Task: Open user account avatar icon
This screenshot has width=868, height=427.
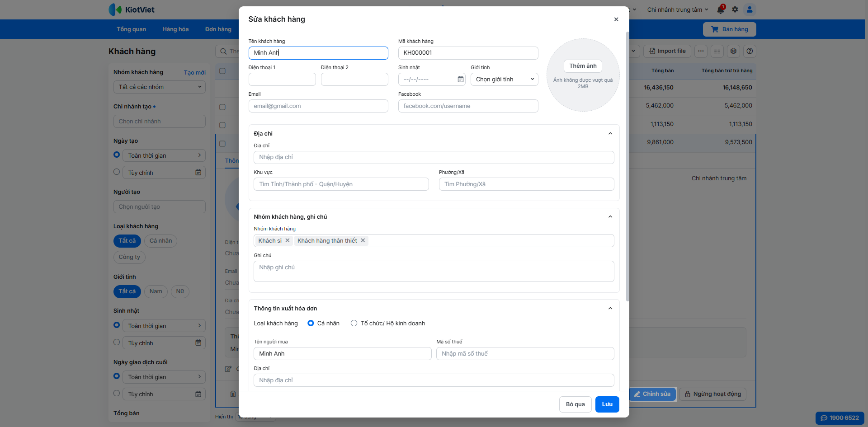Action: point(750,9)
